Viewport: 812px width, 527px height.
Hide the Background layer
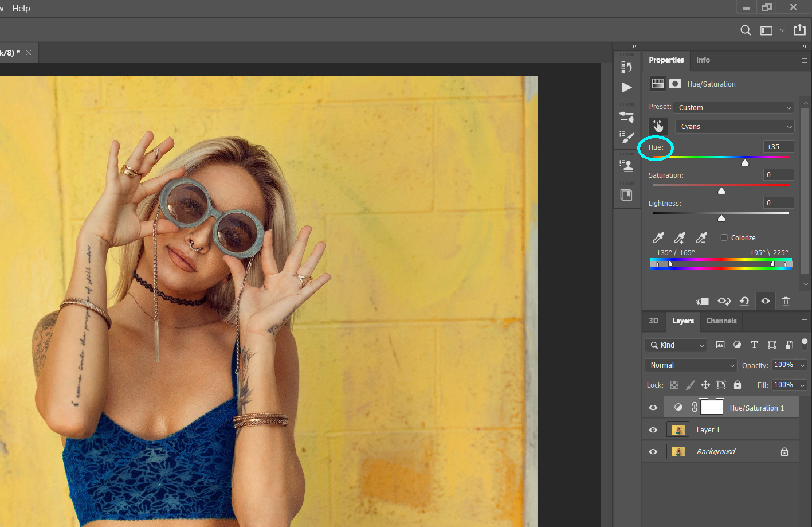(653, 451)
